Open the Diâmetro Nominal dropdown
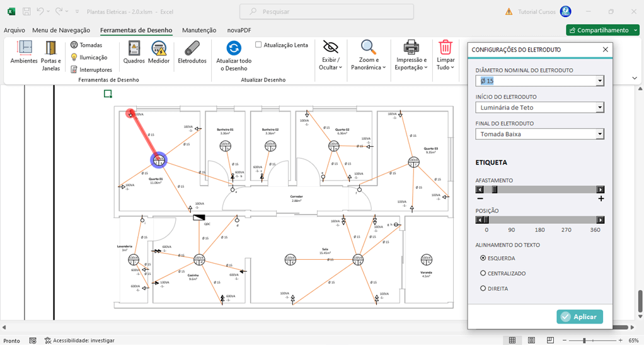This screenshot has height=345, width=644. 600,81
